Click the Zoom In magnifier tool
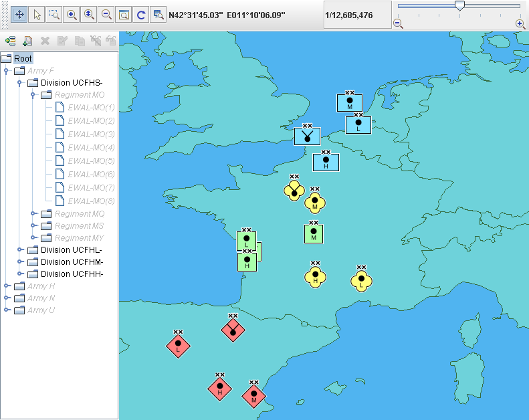 pyautogui.click(x=72, y=14)
